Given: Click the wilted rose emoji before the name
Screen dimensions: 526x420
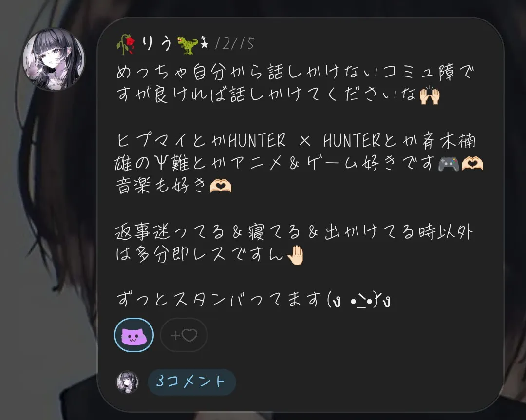Looking at the screenshot, I should pos(126,44).
